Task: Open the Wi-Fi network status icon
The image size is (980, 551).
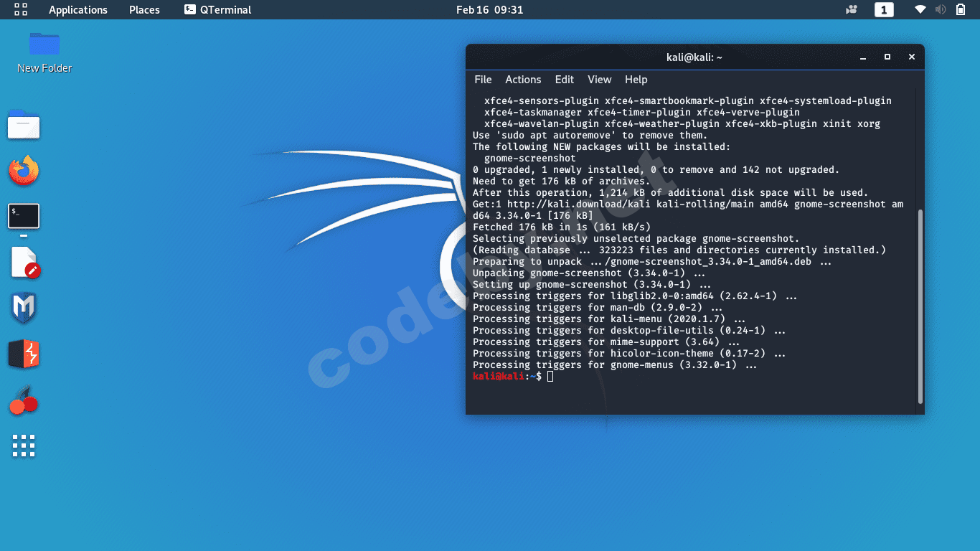Action: (920, 9)
